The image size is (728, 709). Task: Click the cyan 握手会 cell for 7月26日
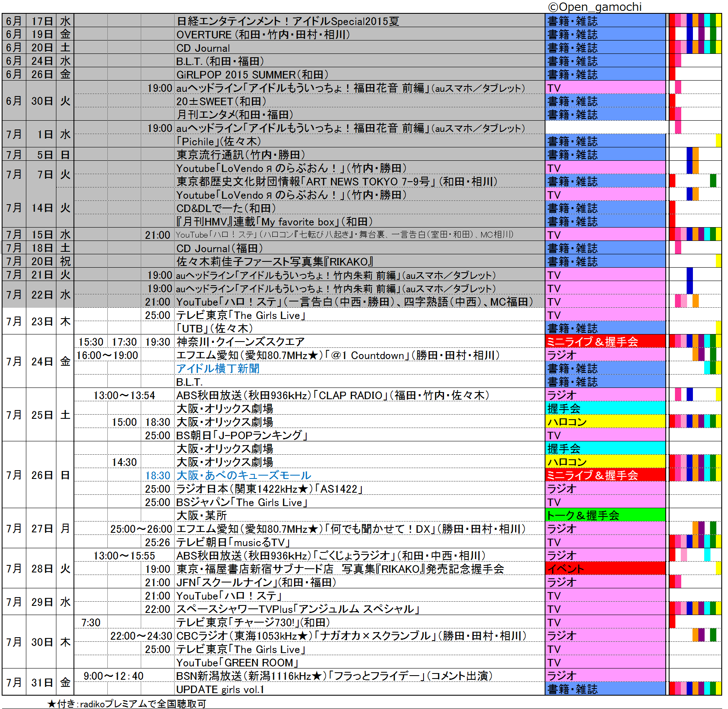pos(606,448)
